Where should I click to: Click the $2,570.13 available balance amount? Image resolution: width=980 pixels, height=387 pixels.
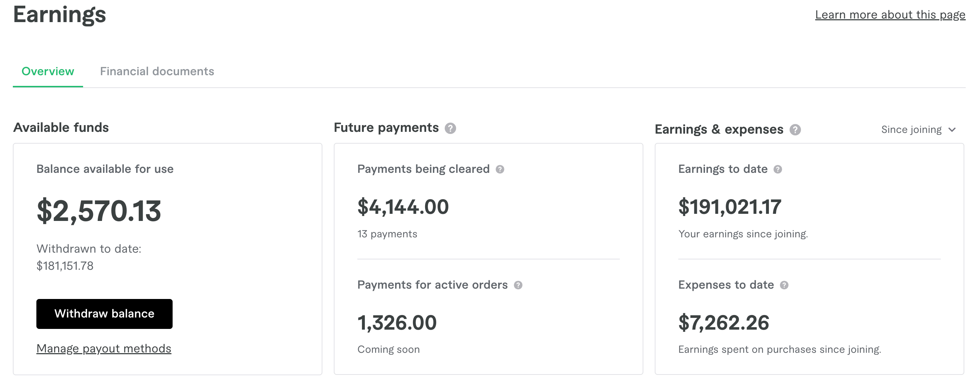pos(99,211)
